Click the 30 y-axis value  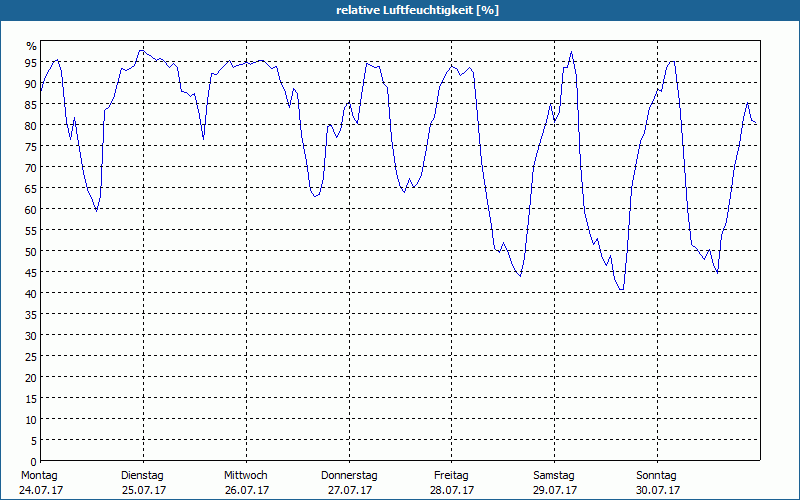point(32,336)
